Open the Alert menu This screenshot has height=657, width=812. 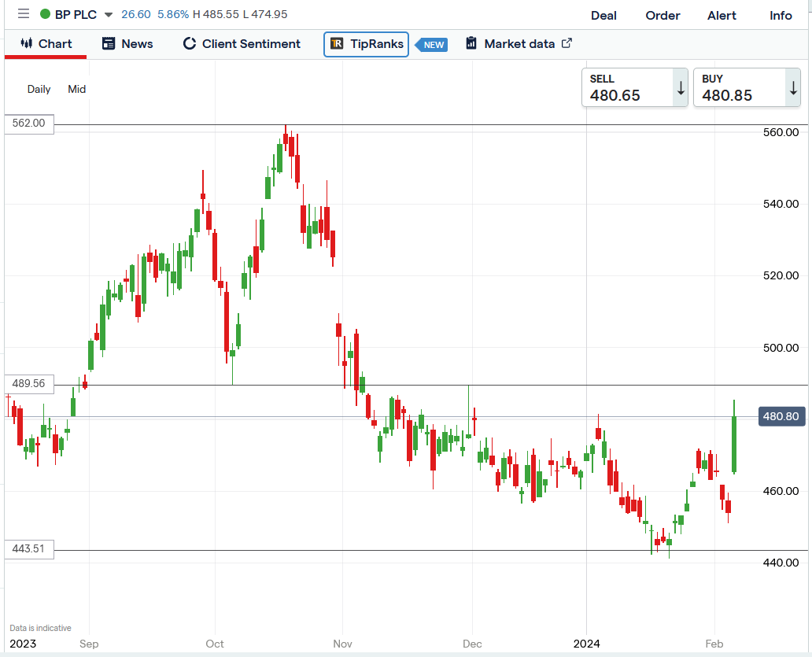pos(722,16)
